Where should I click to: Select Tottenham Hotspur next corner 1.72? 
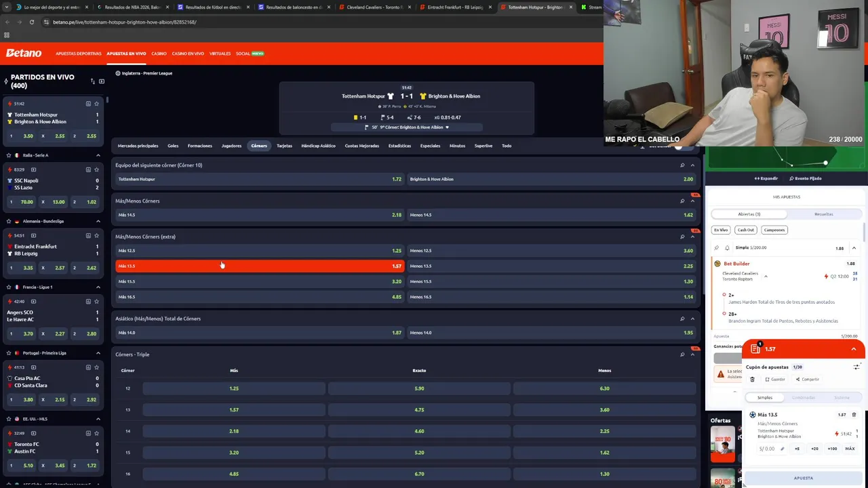(x=260, y=180)
